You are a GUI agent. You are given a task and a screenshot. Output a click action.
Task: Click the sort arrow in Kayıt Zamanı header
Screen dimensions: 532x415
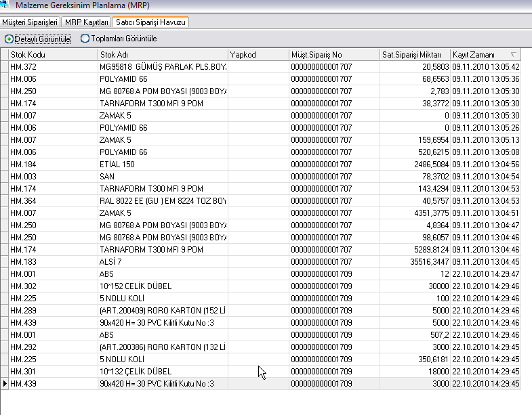[513, 54]
